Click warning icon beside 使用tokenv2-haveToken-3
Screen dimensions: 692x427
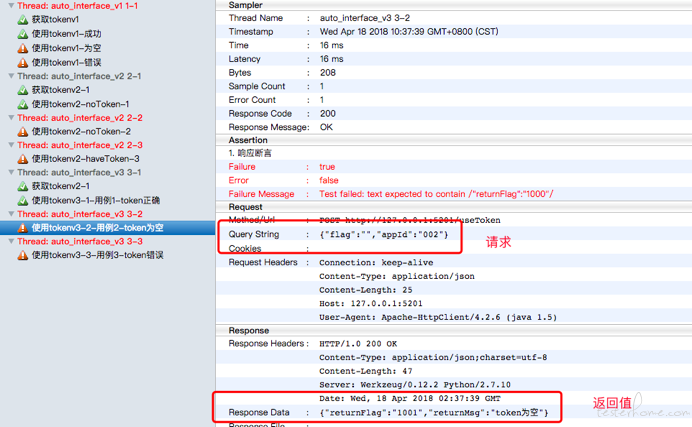[22, 159]
